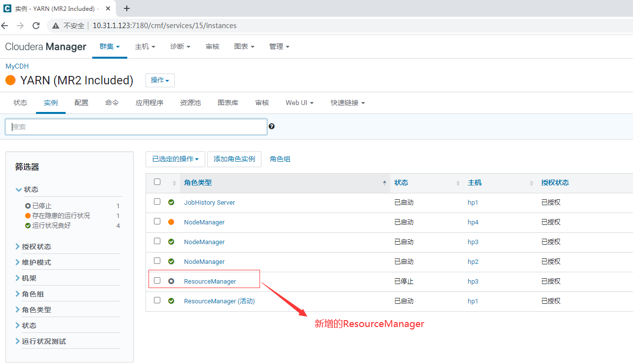This screenshot has width=633, height=364.
Task: Tick the select-all checkbox in table header
Action: pyautogui.click(x=157, y=182)
